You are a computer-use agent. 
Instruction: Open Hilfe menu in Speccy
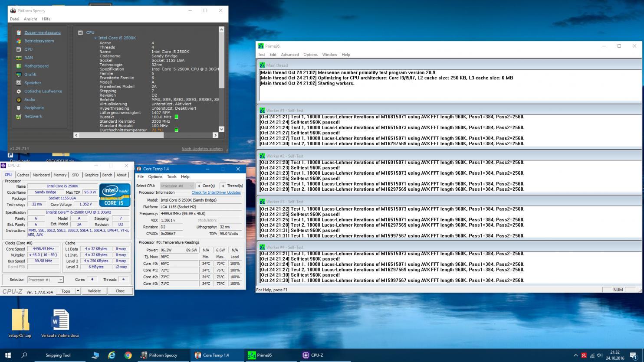(46, 19)
